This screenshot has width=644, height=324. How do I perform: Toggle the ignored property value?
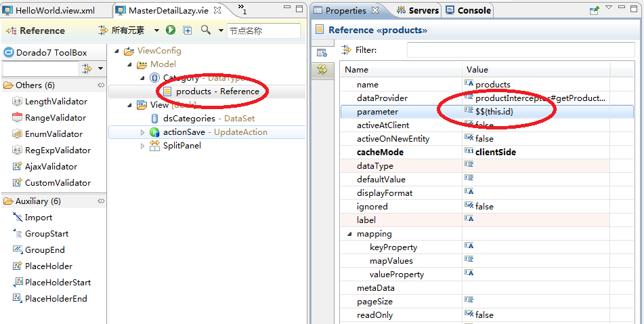coord(484,207)
